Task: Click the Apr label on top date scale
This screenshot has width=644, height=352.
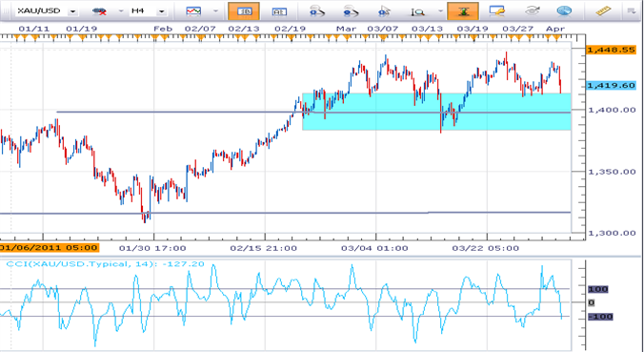Action: tap(555, 29)
